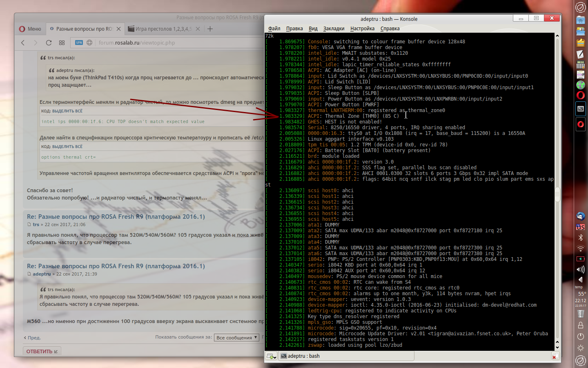Reload the forum page in Opera
588x368 pixels.
(x=49, y=43)
